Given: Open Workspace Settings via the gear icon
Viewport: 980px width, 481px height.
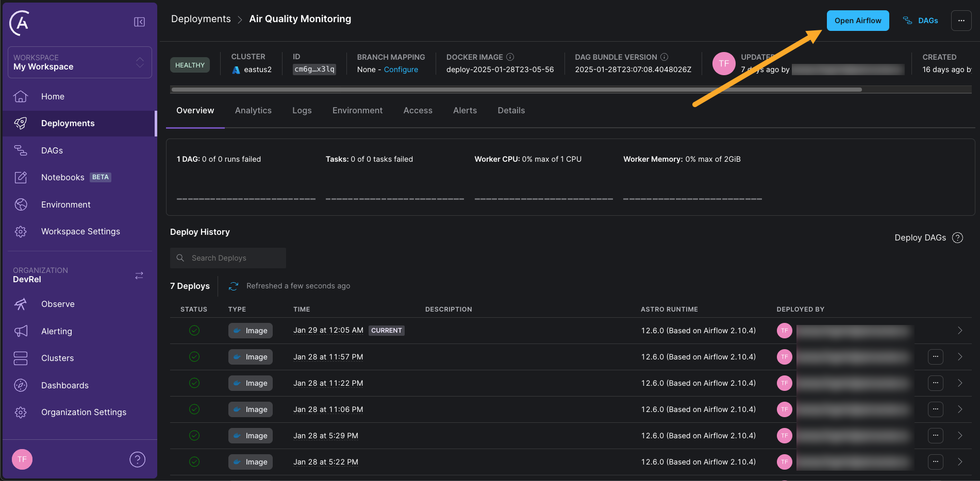Looking at the screenshot, I should point(21,231).
